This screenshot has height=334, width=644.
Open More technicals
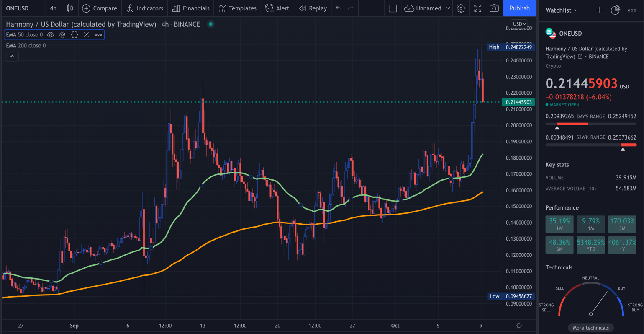coord(591,328)
